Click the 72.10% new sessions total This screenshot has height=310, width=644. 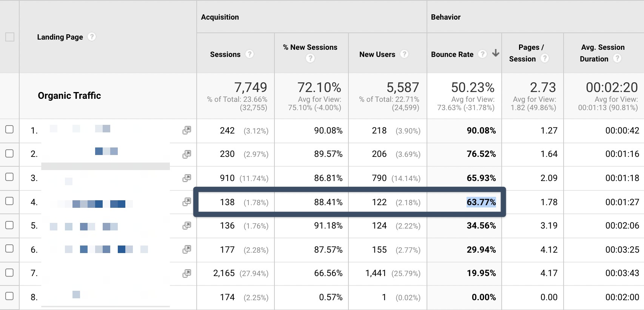pyautogui.click(x=319, y=87)
